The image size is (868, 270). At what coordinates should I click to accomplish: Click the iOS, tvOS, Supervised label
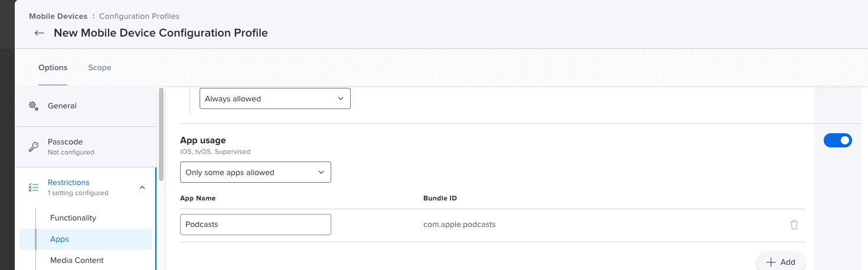coord(216,152)
